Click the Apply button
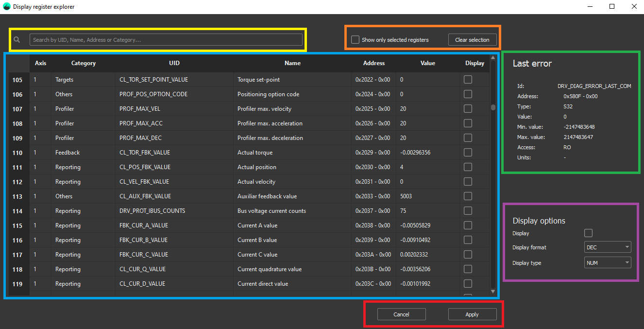 point(472,314)
